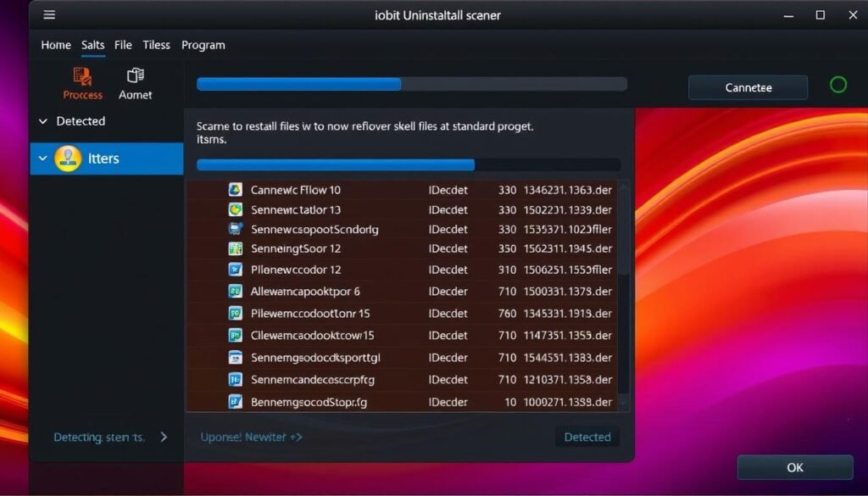
Task: Click the green circle status icon
Action: [838, 85]
